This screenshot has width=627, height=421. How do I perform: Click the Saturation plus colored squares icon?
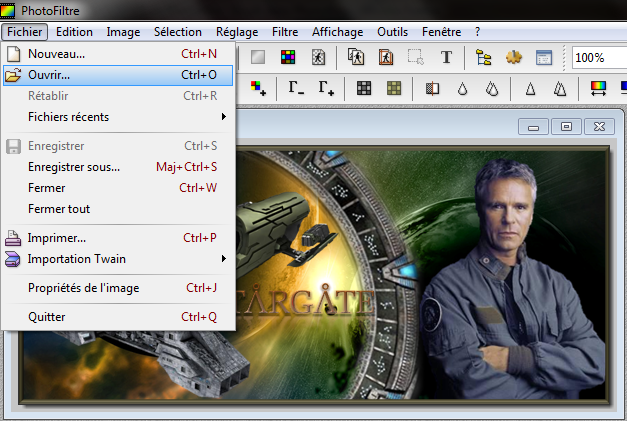click(x=258, y=88)
